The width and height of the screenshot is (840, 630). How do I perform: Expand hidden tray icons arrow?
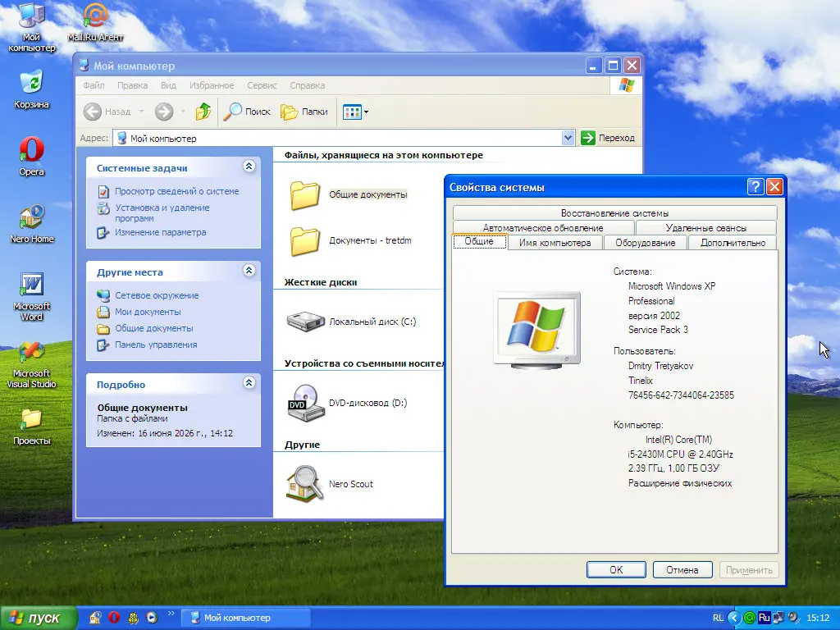(x=734, y=618)
